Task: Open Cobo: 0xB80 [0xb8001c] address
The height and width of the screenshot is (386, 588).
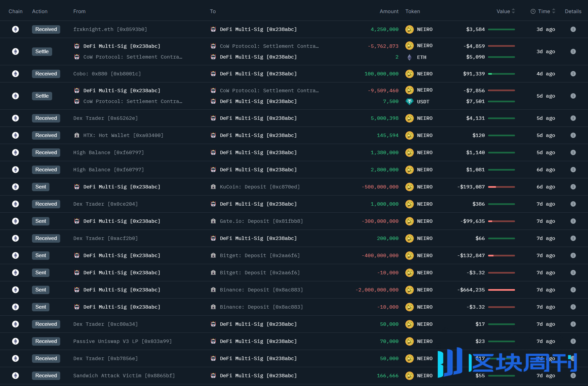Action: pos(107,74)
